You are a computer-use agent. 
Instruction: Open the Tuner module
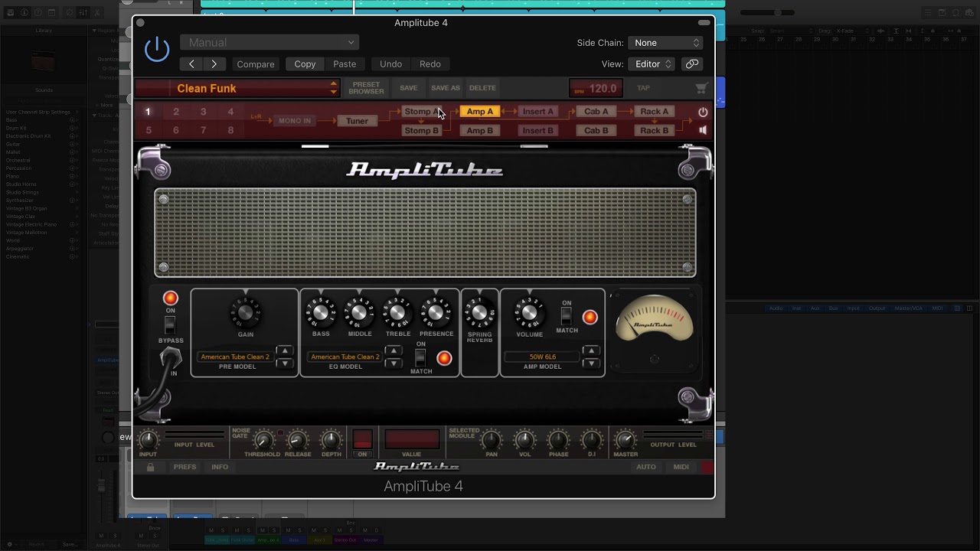pyautogui.click(x=357, y=121)
